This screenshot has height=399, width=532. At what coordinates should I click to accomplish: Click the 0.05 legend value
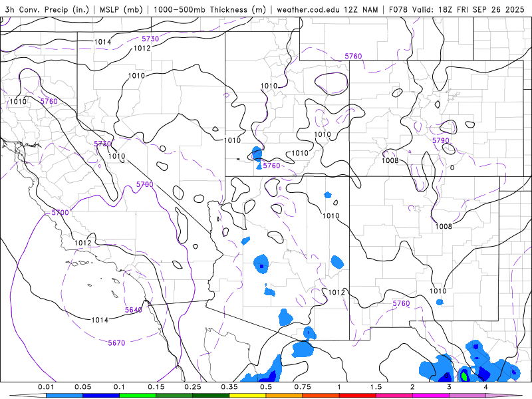tap(82, 387)
